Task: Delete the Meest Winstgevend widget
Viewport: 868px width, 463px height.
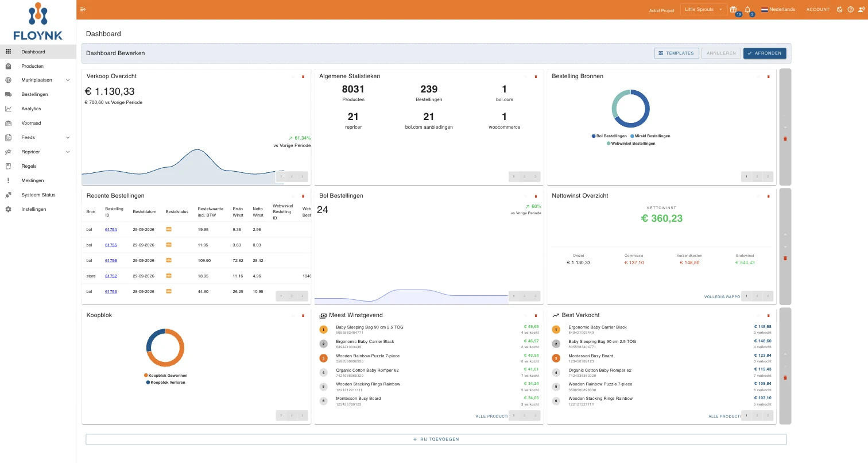Action: coord(536,315)
